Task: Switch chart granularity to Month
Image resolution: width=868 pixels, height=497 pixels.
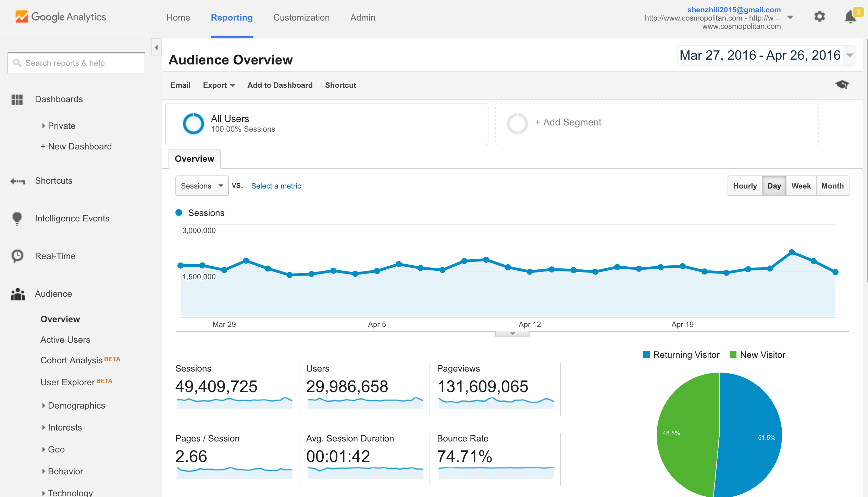Action: (x=832, y=186)
